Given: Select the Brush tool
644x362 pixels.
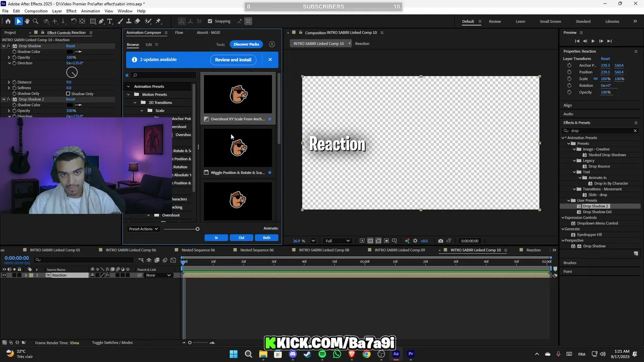Looking at the screenshot, I should (121, 21).
